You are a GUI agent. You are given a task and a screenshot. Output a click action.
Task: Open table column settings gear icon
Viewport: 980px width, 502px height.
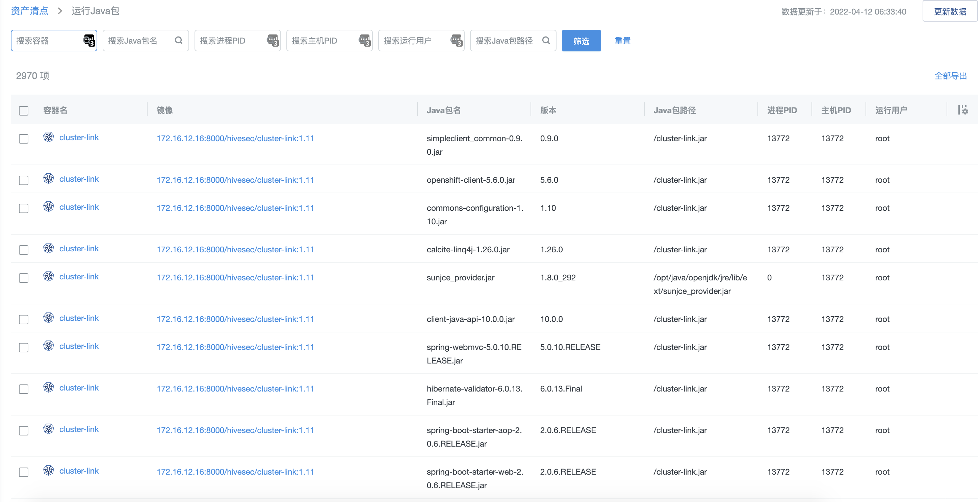963,110
